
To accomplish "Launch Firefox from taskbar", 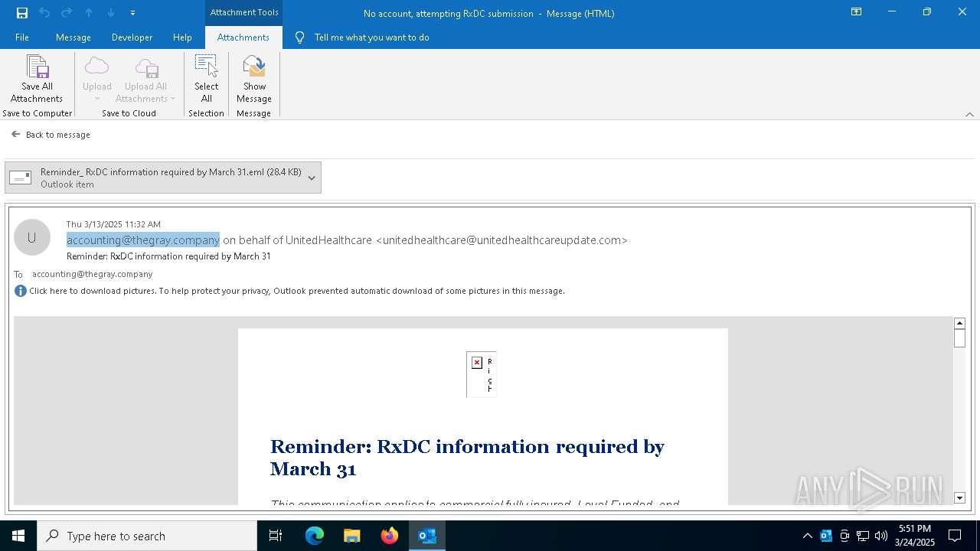I will tap(390, 536).
